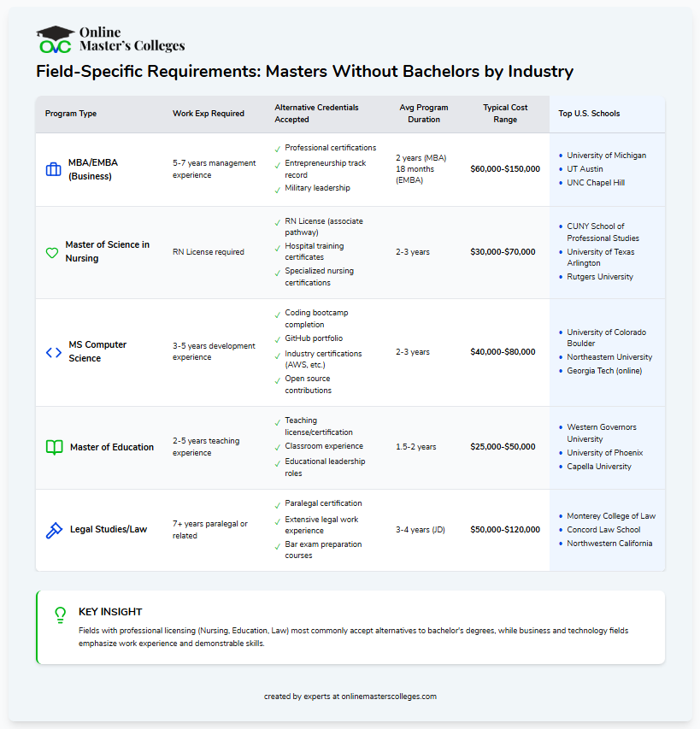The width and height of the screenshot is (700, 729).
Task: Click Georgia Tech (online) school entry
Action: coord(603,370)
